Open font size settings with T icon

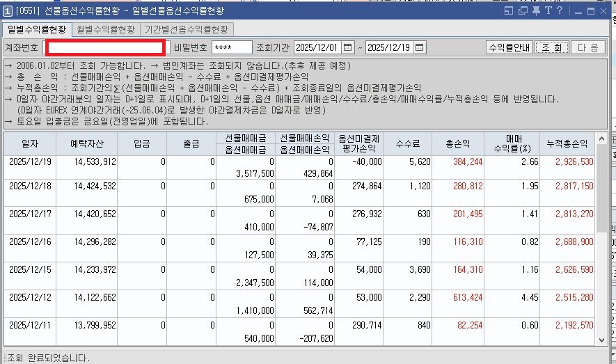pos(548,10)
